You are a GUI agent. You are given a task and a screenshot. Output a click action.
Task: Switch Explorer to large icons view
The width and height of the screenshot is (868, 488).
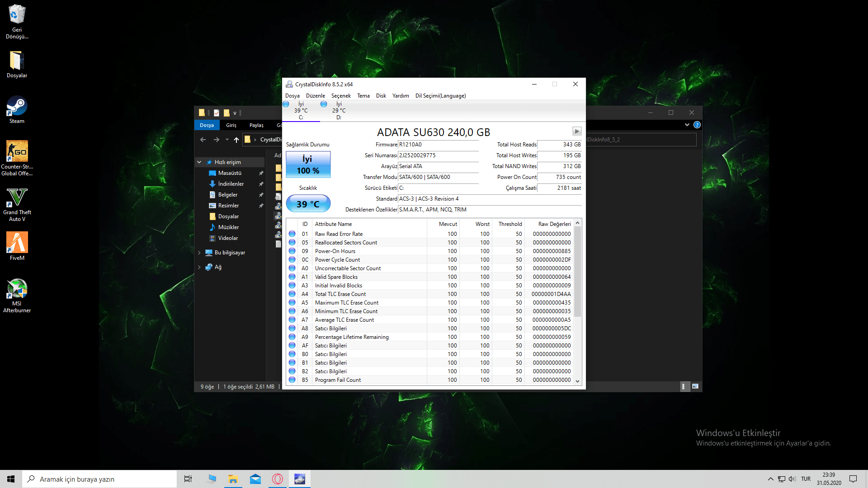[695, 386]
